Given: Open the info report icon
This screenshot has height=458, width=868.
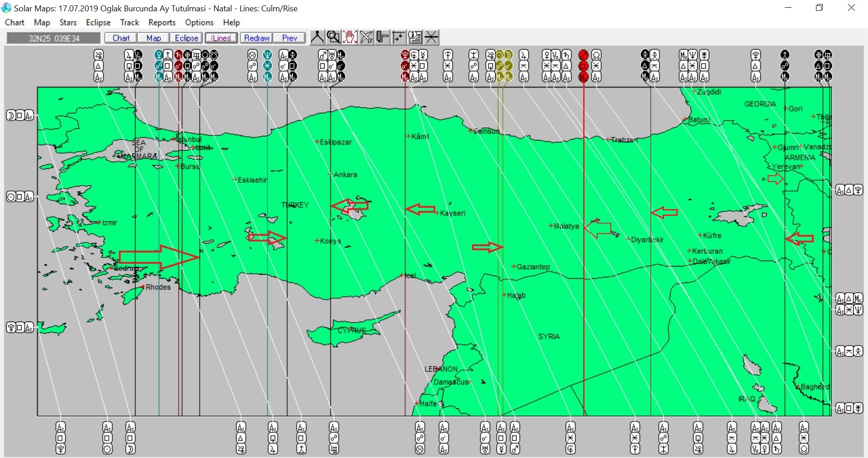Looking at the screenshot, I should [415, 37].
